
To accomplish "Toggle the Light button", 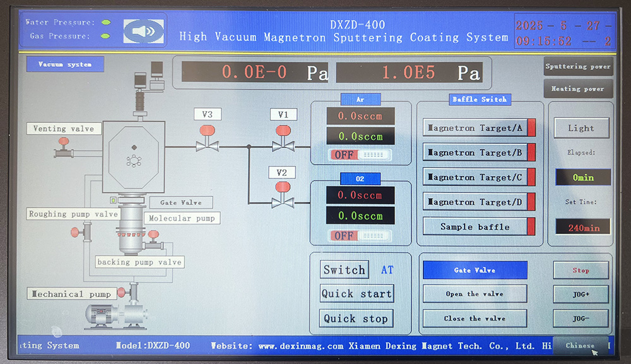I will (581, 128).
